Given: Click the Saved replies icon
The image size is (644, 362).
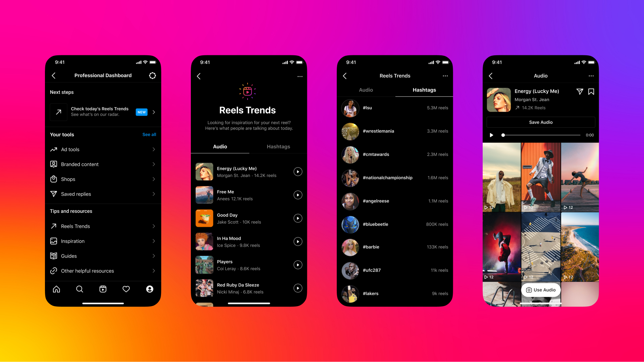Looking at the screenshot, I should pyautogui.click(x=54, y=194).
